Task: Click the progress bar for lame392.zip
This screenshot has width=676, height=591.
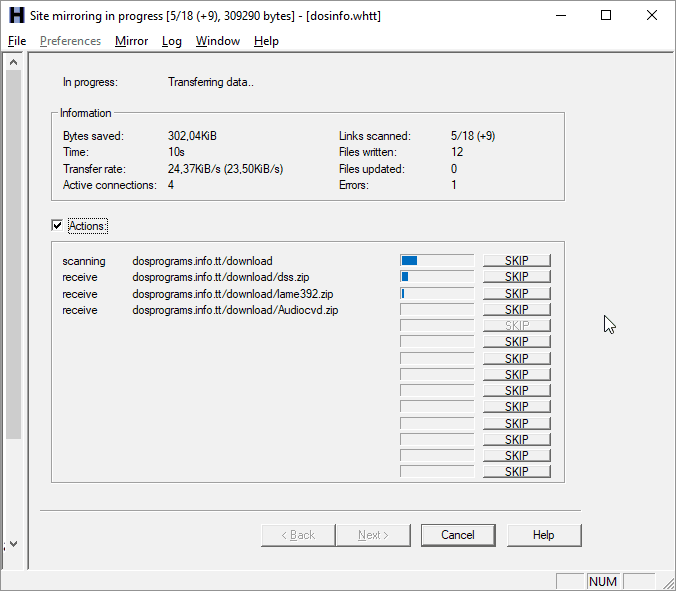Action: 436,294
